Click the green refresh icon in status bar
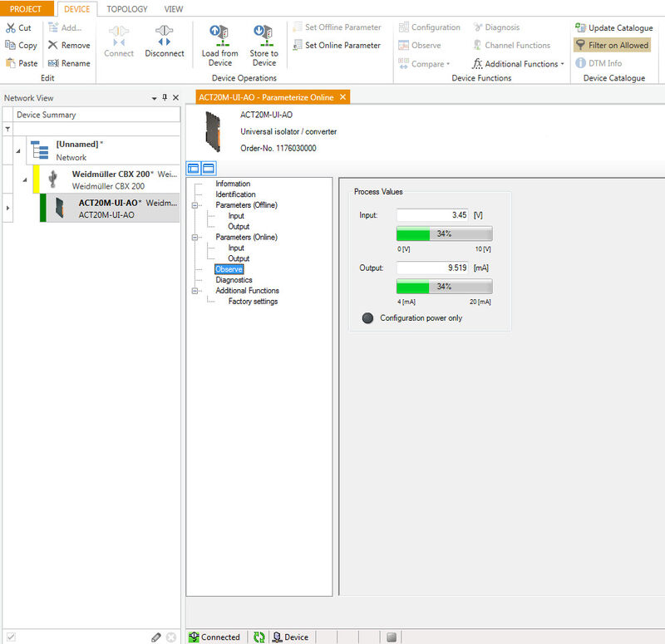The height and width of the screenshot is (644, 665). pos(259,637)
